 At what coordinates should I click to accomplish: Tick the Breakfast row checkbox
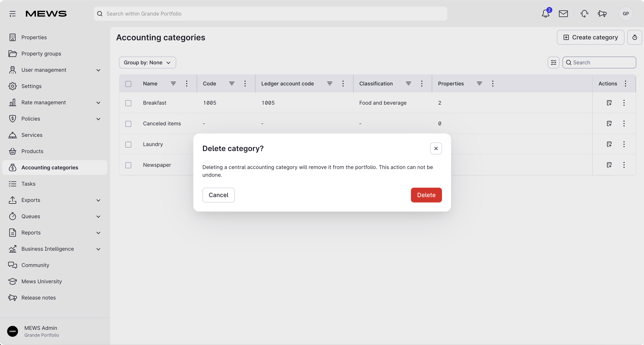[128, 103]
